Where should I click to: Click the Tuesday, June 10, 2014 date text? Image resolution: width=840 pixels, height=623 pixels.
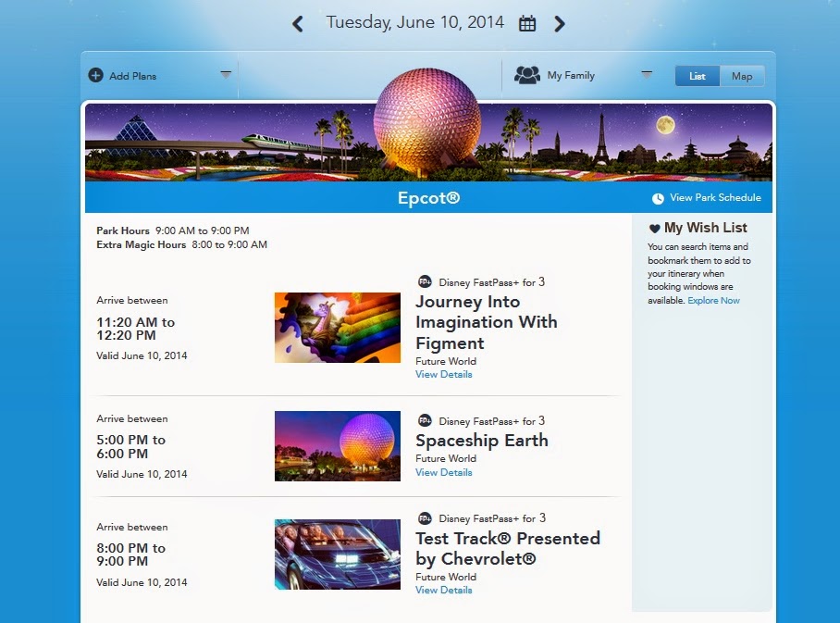pyautogui.click(x=415, y=22)
